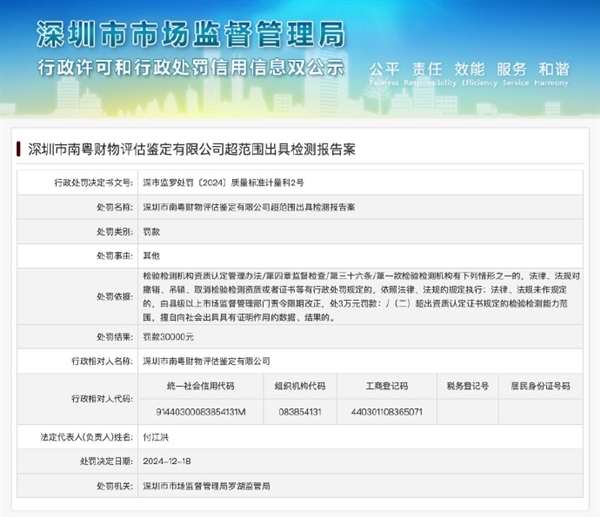Click the legal representative name 付江洪
Screen dimensions: 600x517
[x=158, y=438]
